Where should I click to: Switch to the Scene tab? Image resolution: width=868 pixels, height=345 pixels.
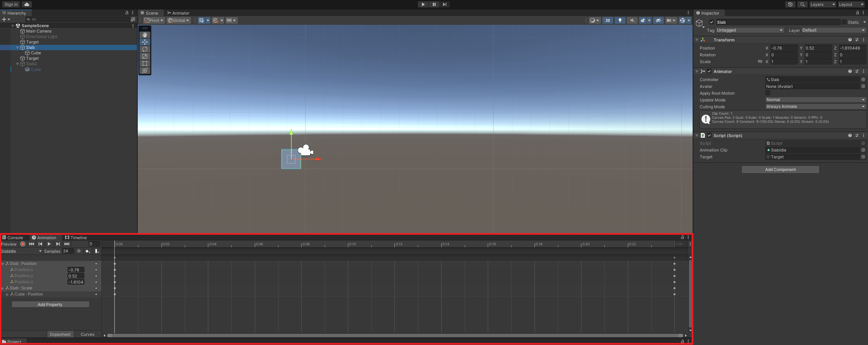(x=149, y=13)
